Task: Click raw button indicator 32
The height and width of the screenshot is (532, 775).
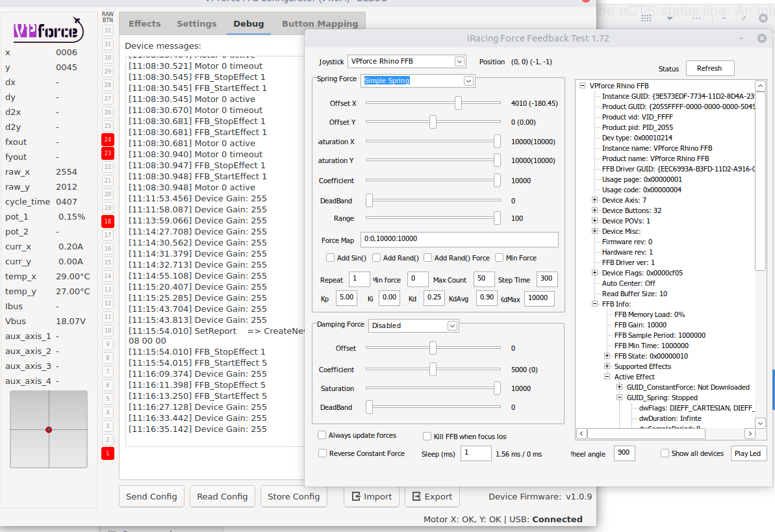Action: pyautogui.click(x=108, y=30)
